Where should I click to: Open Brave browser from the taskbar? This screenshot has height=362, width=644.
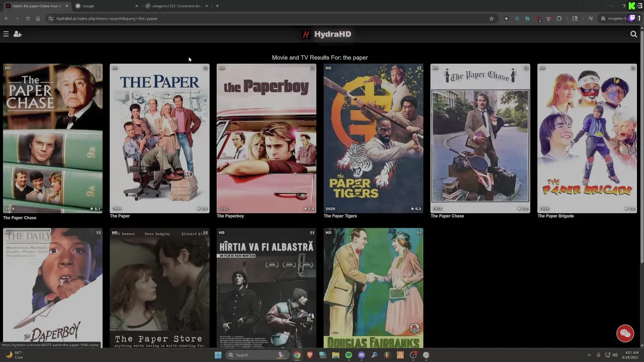[x=310, y=355]
